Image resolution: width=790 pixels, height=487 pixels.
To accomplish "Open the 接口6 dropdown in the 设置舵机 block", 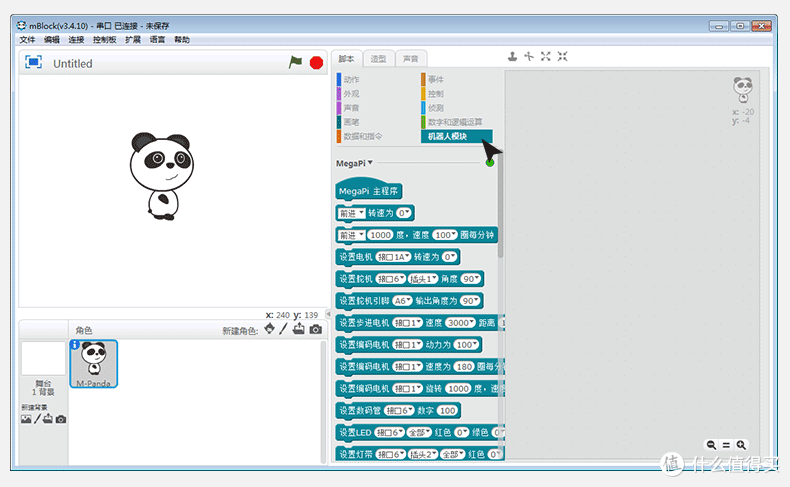I will click(390, 279).
